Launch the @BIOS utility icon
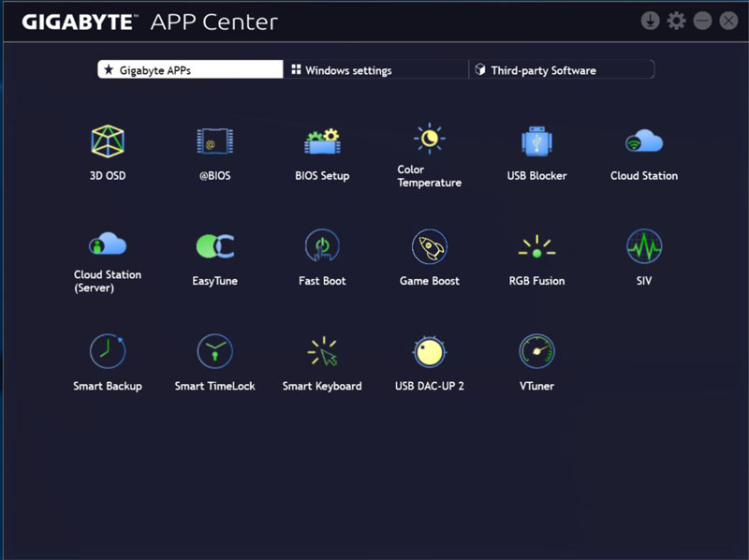 pyautogui.click(x=215, y=141)
